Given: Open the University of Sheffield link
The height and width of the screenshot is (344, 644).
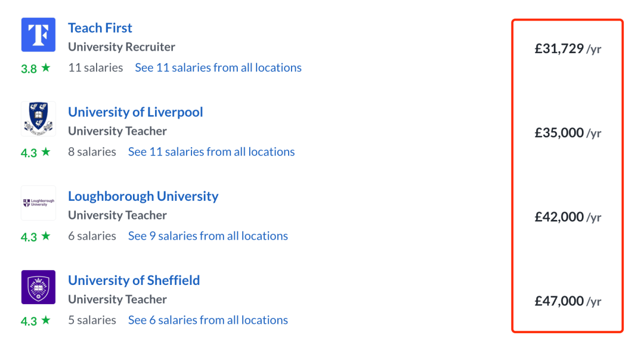Looking at the screenshot, I should (134, 280).
